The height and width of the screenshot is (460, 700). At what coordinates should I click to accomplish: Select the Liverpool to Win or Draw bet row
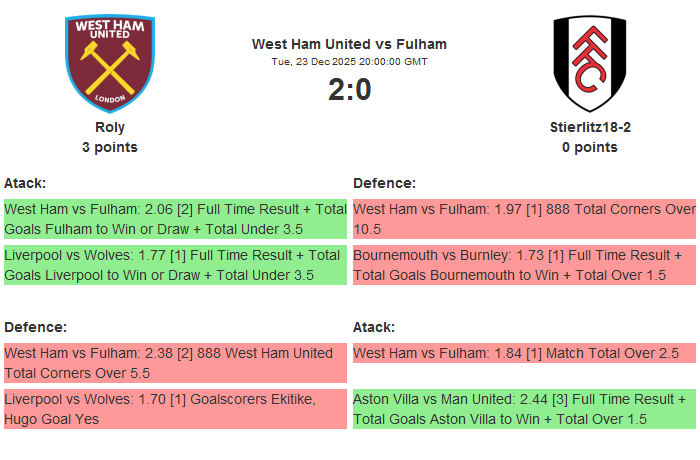click(x=175, y=265)
